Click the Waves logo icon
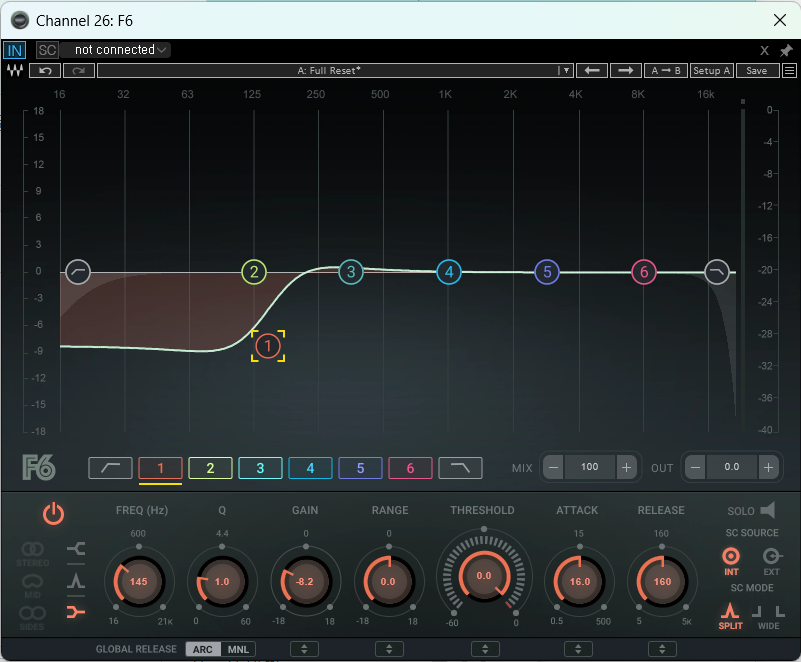The image size is (801, 662). (15, 71)
